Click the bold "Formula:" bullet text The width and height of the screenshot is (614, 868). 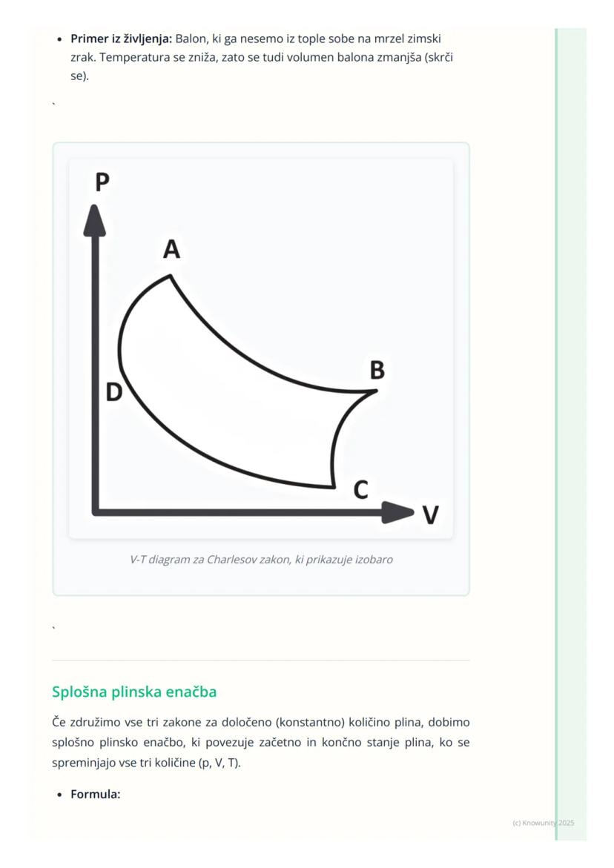coord(95,794)
